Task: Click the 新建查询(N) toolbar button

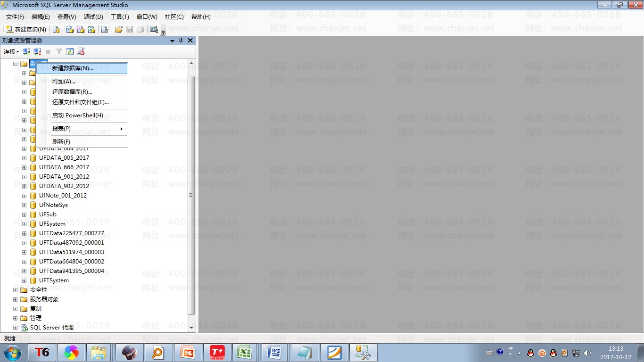Action: click(26, 29)
